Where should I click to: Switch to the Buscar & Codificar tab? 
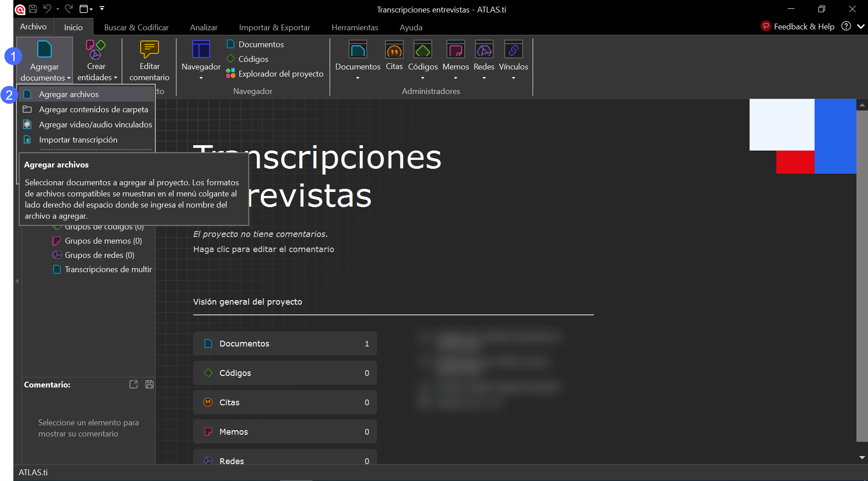(136, 28)
